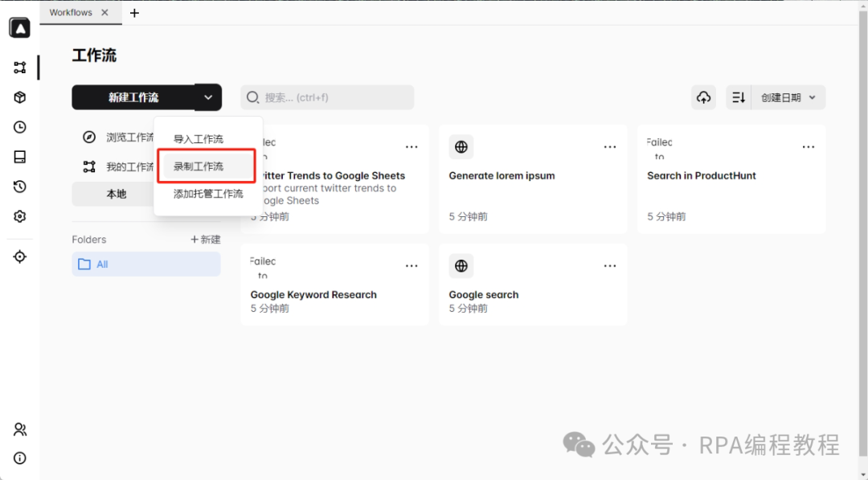
Task: Open Settings gear in the sidebar
Action: pos(20,216)
